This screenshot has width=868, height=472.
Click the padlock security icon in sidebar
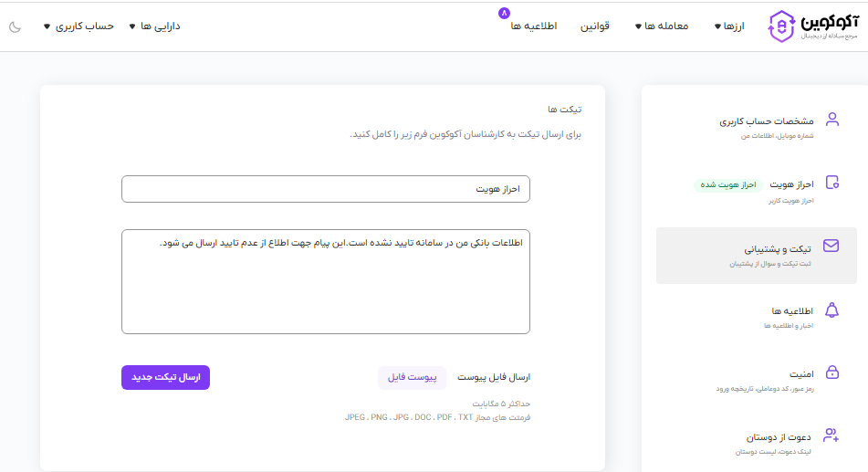coord(831,372)
